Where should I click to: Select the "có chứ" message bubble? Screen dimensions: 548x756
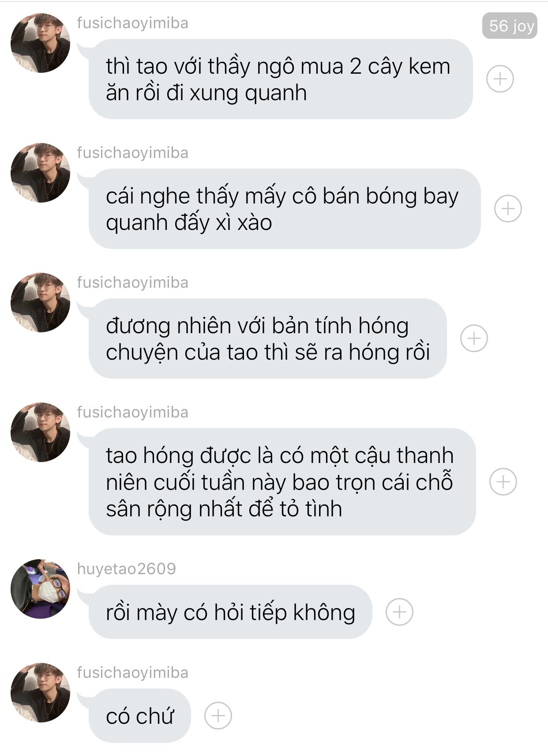140,715
